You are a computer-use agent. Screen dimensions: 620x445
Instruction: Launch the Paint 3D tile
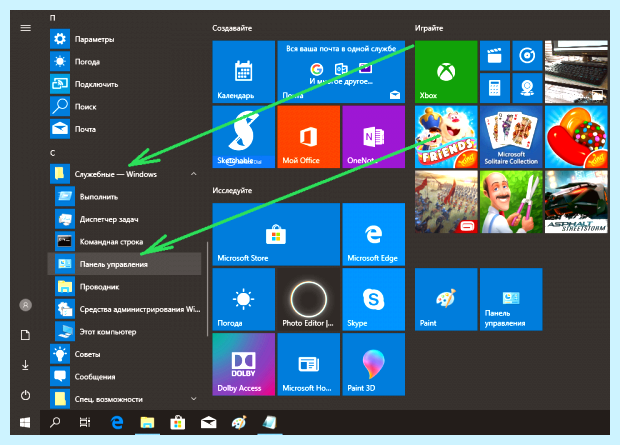(374, 364)
